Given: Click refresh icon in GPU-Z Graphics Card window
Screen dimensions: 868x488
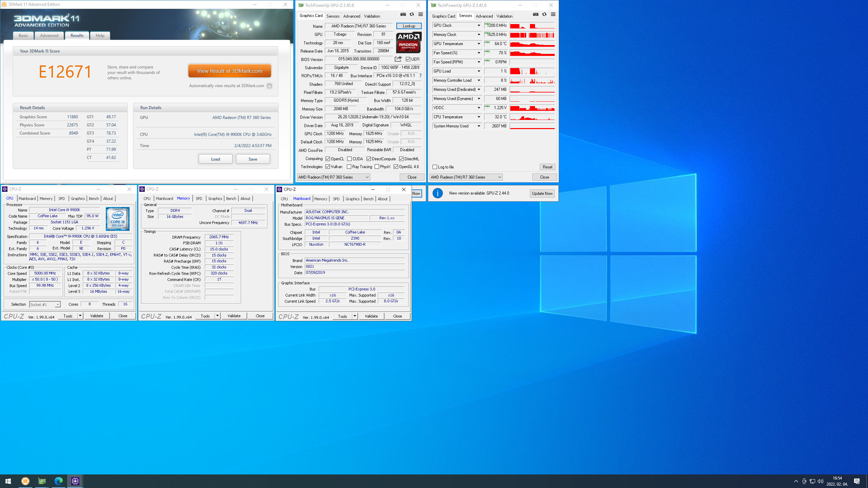Looking at the screenshot, I should (x=412, y=15).
